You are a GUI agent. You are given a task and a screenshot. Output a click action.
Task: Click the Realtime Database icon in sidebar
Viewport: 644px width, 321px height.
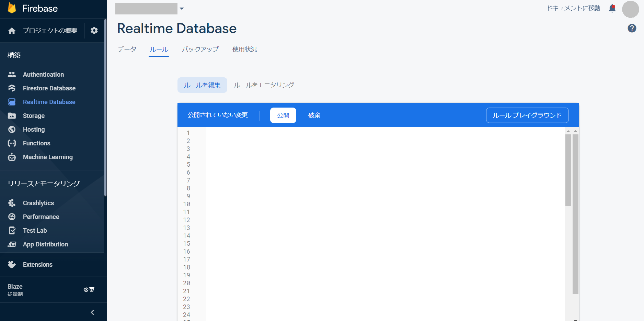coord(12,102)
